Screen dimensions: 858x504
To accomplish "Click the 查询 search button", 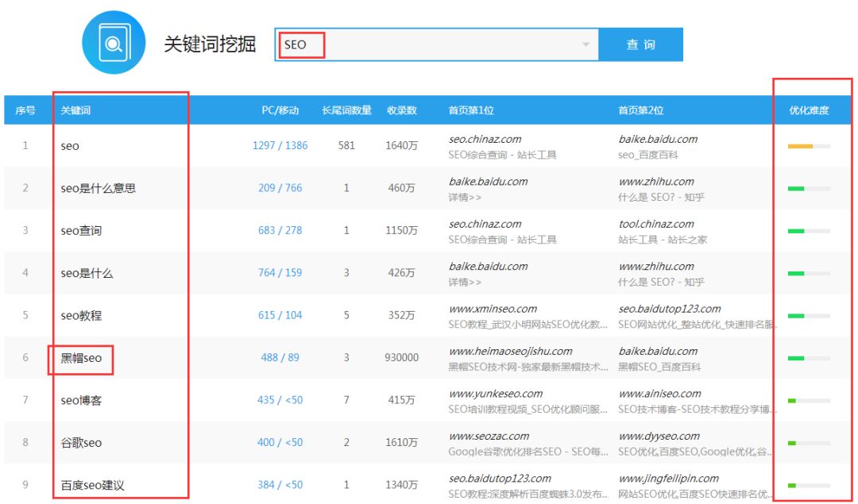I will (640, 44).
